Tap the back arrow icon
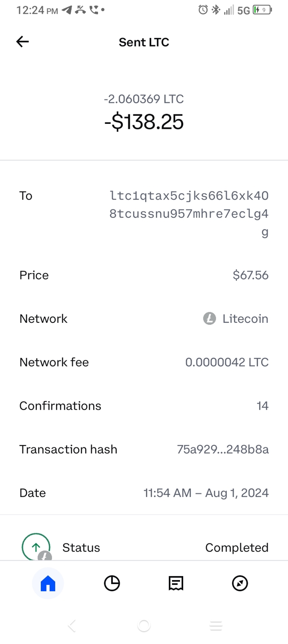This screenshot has height=644, width=288. click(22, 42)
